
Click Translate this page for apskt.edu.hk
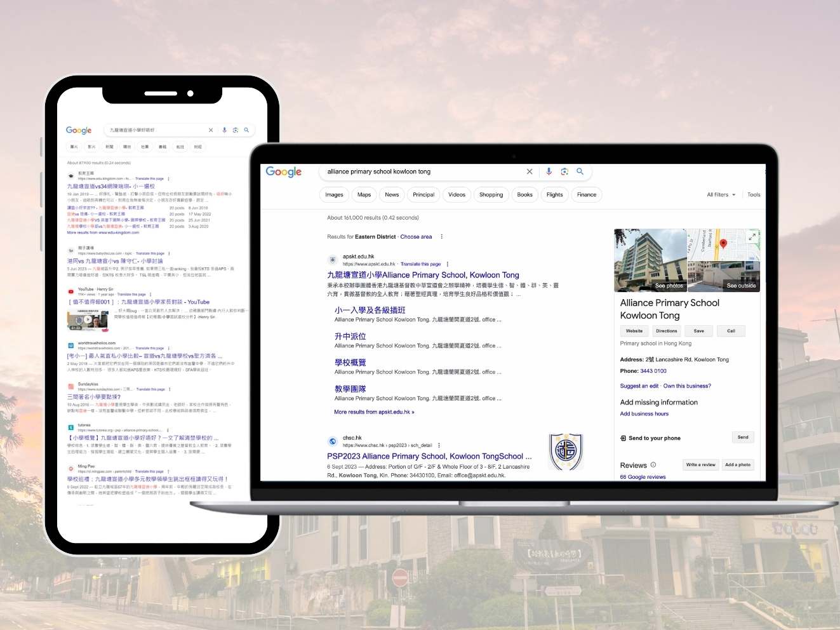tap(420, 264)
